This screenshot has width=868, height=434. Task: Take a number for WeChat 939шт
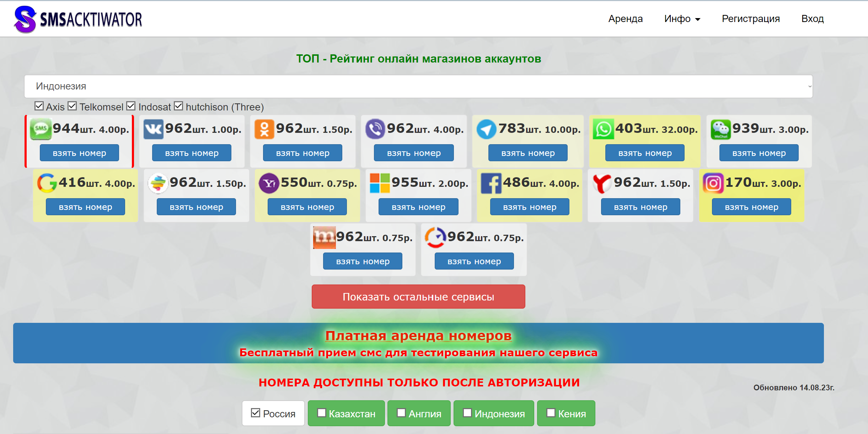[759, 153]
